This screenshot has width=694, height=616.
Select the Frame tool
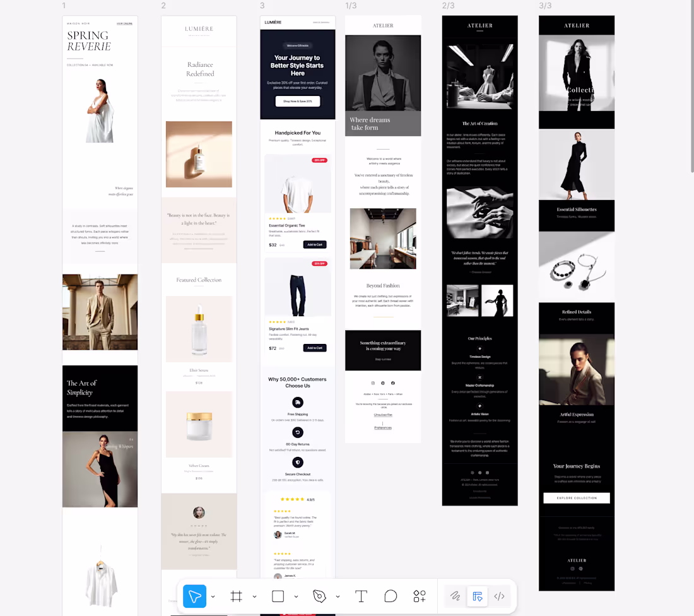click(x=235, y=596)
